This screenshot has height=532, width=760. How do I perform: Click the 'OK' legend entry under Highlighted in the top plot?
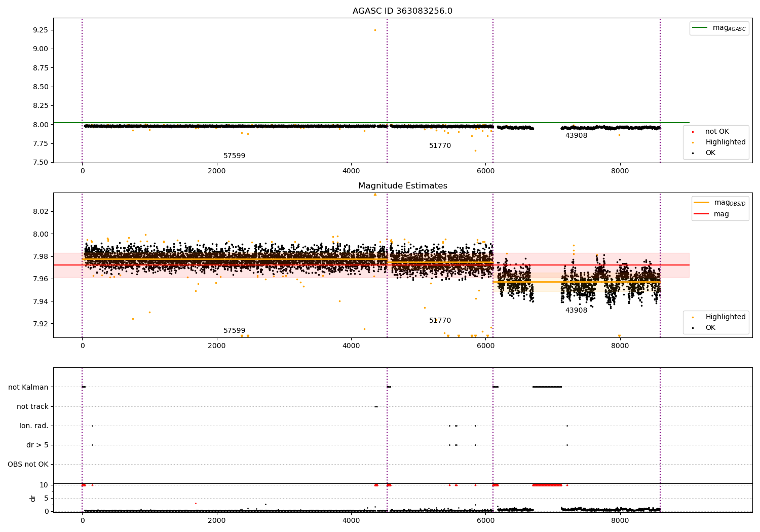(x=710, y=153)
